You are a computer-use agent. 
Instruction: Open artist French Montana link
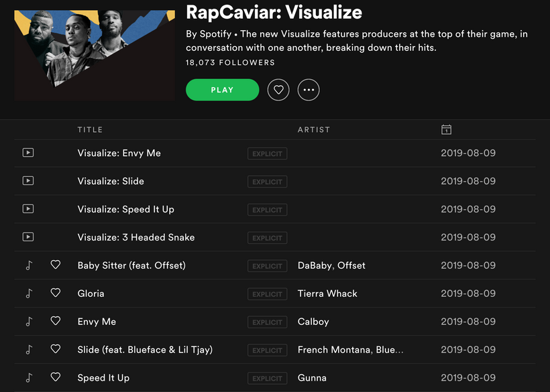click(x=334, y=350)
